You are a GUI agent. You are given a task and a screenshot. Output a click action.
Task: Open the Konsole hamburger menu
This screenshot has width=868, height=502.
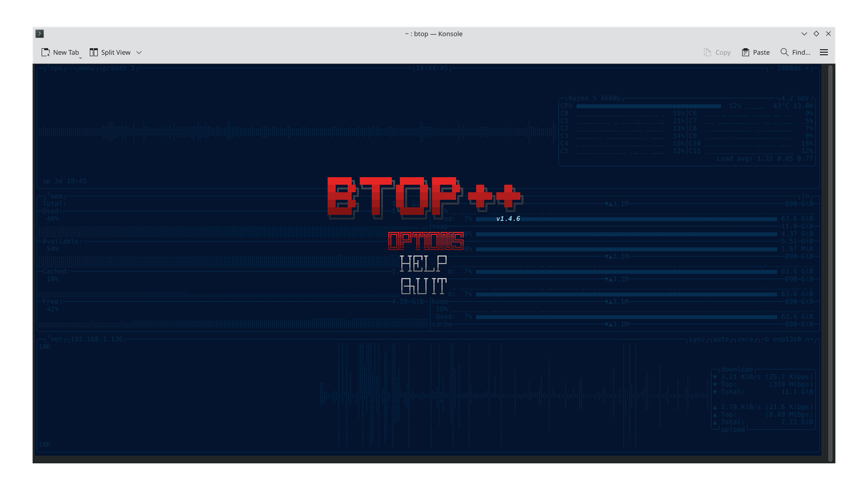pos(824,52)
